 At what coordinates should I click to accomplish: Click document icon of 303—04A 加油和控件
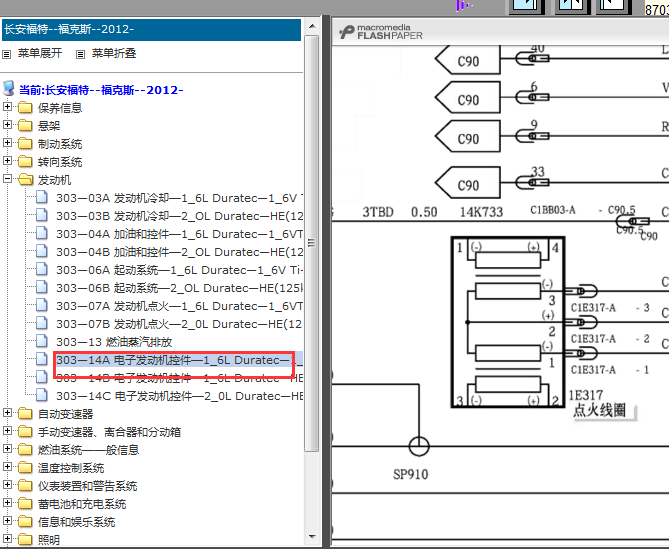(41, 233)
